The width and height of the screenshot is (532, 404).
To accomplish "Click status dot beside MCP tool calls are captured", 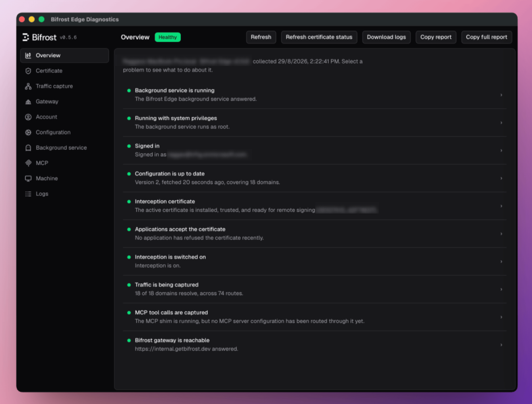I will tap(129, 313).
